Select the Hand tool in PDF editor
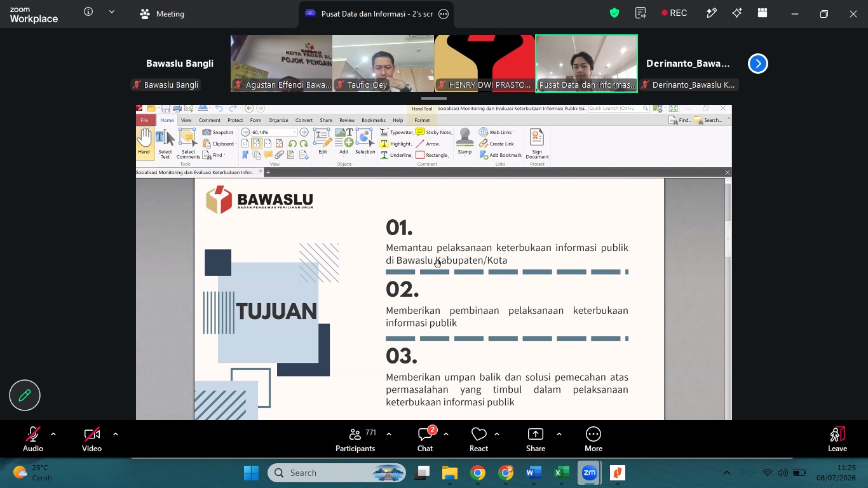This screenshot has height=488, width=868. pyautogui.click(x=145, y=142)
